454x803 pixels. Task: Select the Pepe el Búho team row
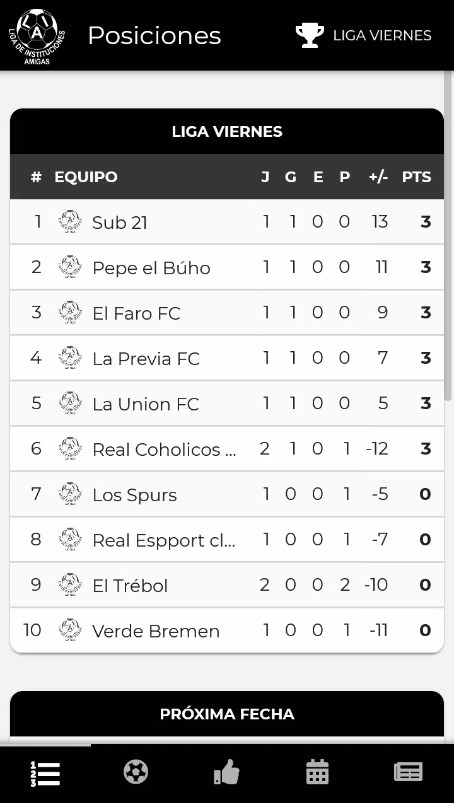click(x=227, y=267)
